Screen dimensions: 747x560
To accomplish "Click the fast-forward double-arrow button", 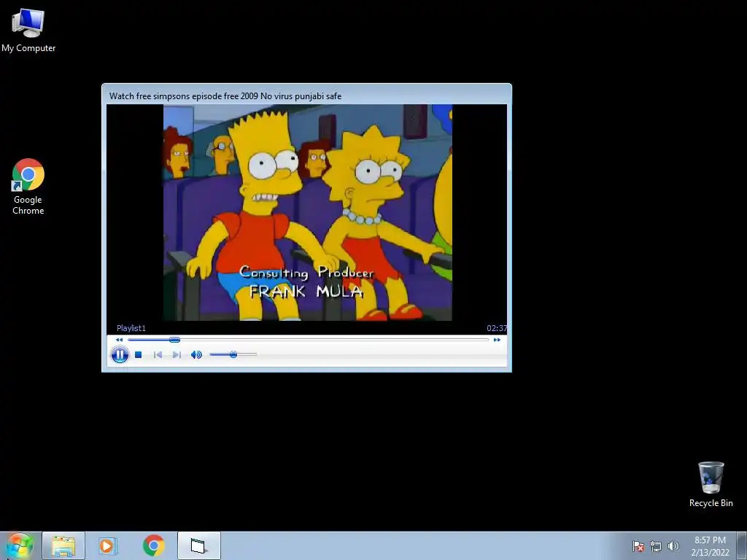I will tap(497, 340).
